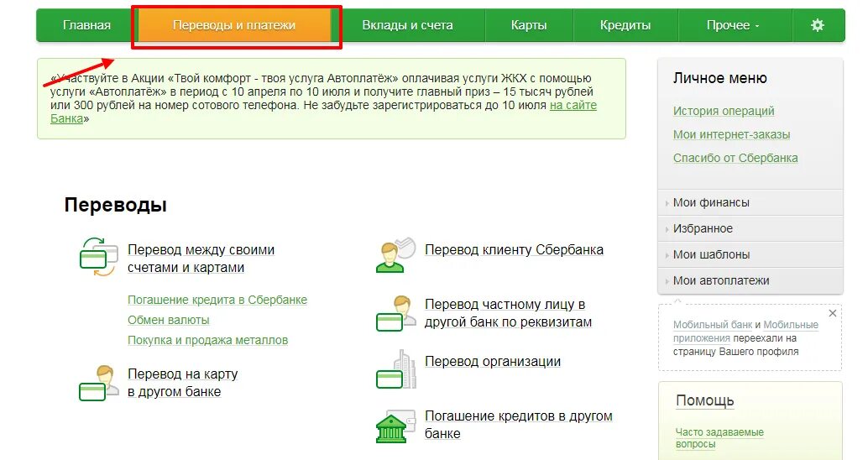
Task: Select Перевод между своими счетами и картами
Action: coord(201,259)
